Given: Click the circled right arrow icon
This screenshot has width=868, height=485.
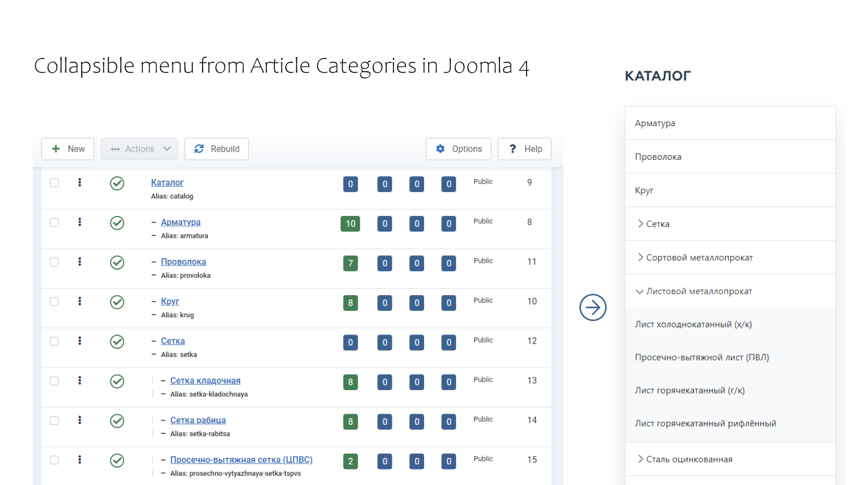Looking at the screenshot, I should pyautogui.click(x=593, y=307).
